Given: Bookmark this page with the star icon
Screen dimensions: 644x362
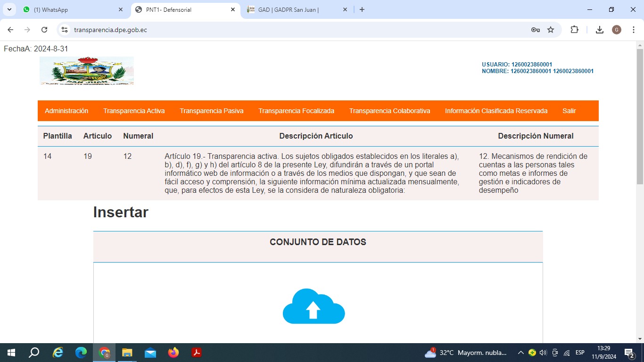Looking at the screenshot, I should pyautogui.click(x=551, y=30).
